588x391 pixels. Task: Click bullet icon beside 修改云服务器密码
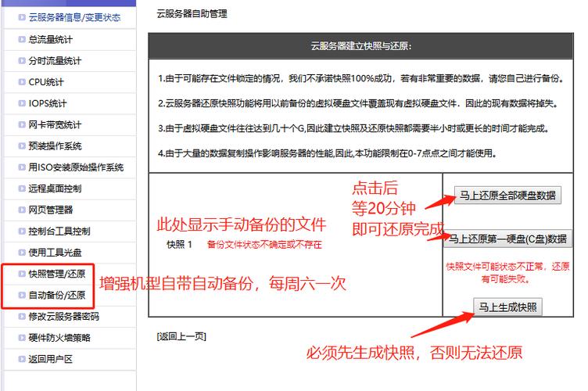tap(22, 317)
